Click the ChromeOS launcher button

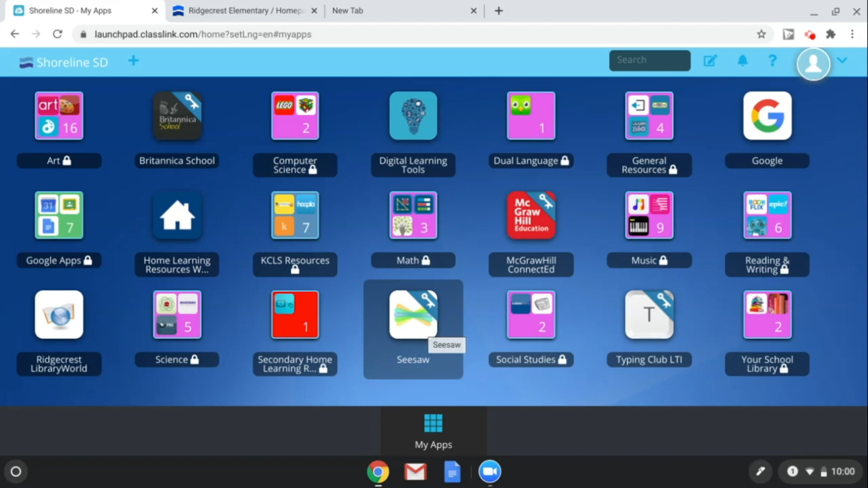[x=16, y=471]
